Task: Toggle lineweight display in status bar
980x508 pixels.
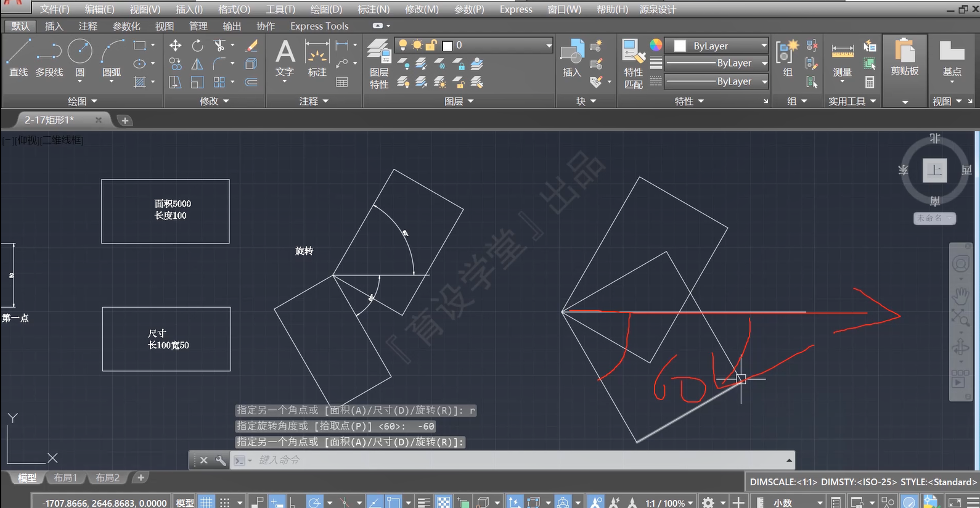Action: 423,502
